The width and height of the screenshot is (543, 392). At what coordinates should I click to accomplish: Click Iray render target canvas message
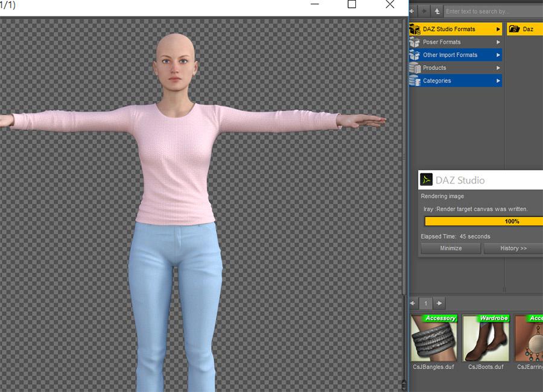click(x=475, y=209)
